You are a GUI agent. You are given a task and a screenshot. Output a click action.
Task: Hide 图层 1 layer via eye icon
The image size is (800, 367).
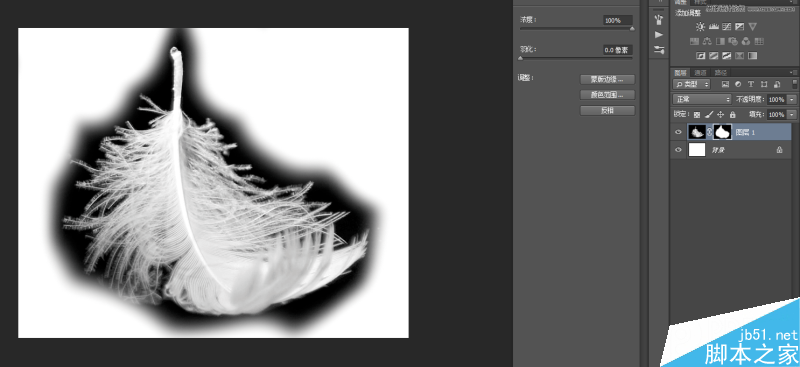click(x=678, y=132)
